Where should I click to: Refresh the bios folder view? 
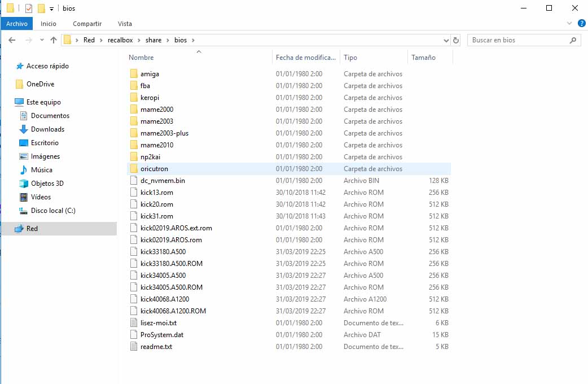click(456, 40)
